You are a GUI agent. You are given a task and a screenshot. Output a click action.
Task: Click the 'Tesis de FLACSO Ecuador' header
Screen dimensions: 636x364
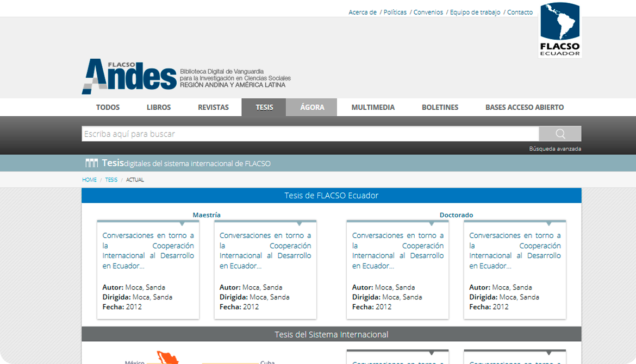click(332, 196)
